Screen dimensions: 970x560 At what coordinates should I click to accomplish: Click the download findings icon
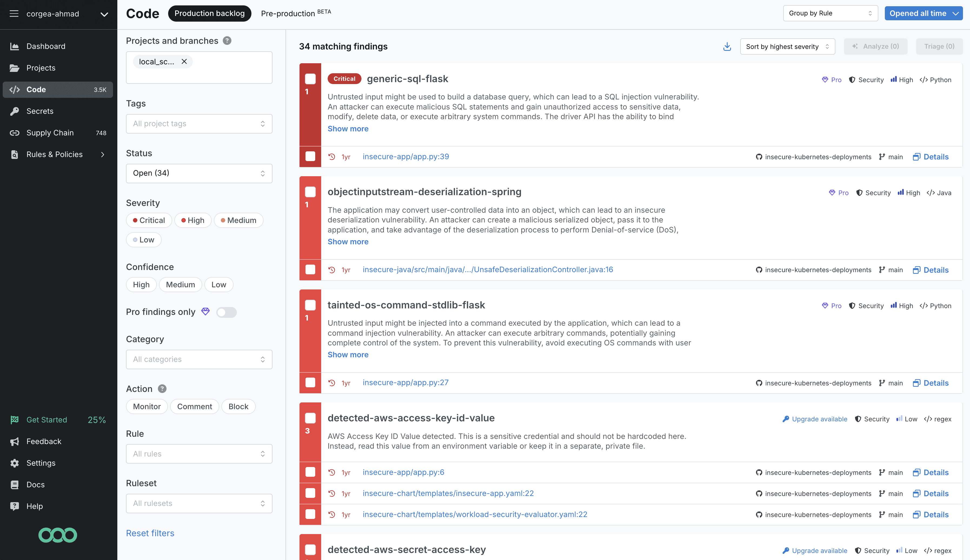coord(727,46)
